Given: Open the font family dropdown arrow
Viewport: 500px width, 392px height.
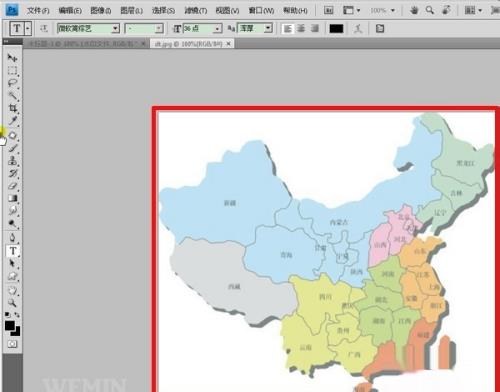Looking at the screenshot, I should pos(115,29).
